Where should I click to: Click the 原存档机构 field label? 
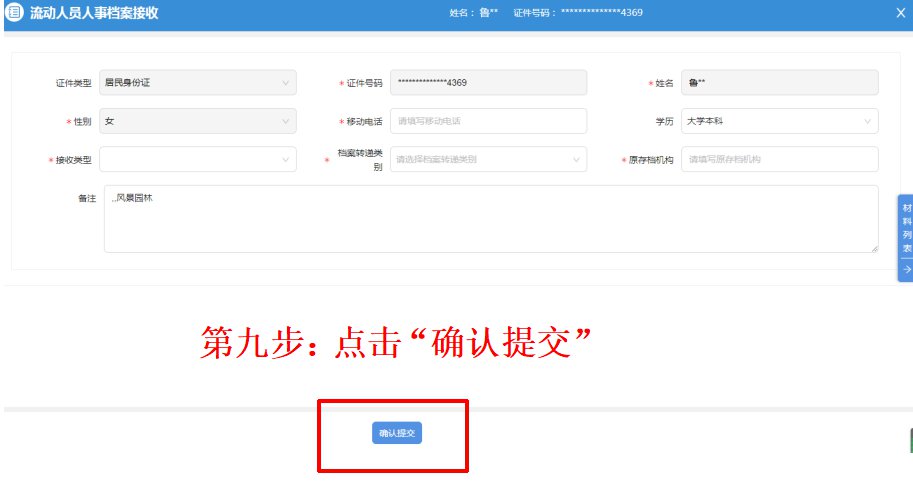click(651, 160)
